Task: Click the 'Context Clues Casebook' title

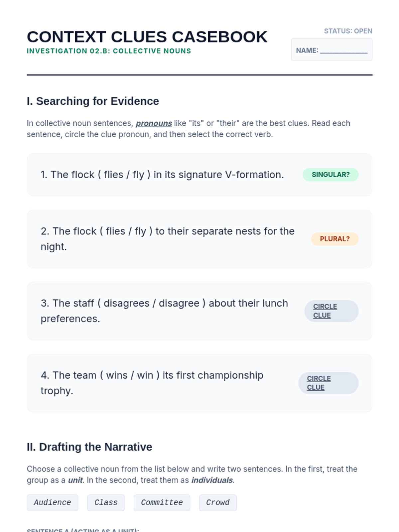Action: 147,37
